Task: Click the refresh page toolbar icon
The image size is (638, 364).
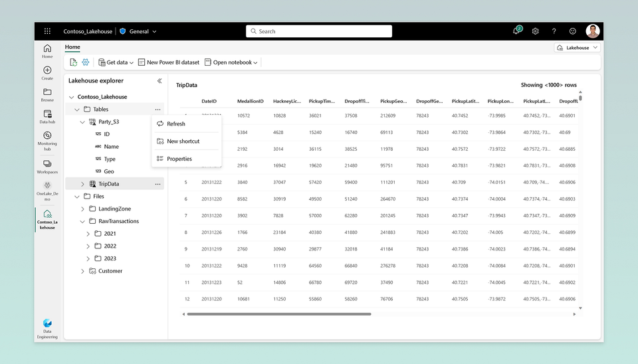Action: click(73, 62)
